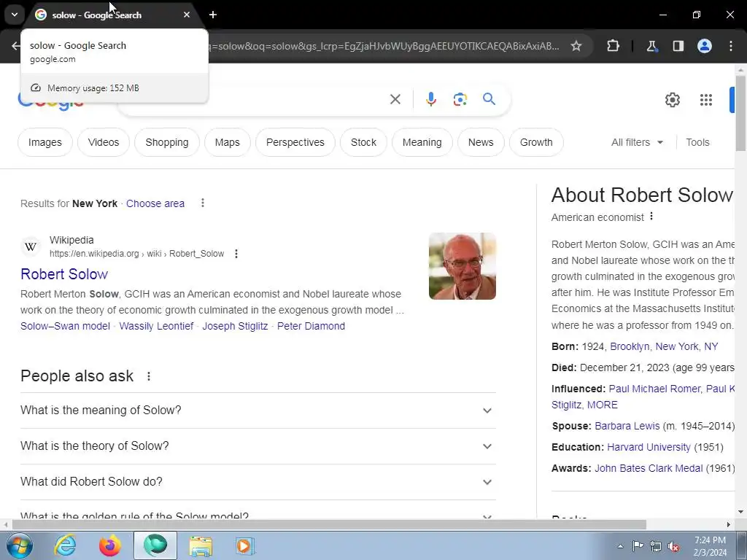Open the Chrome extensions puzzle icon
Screen dimensions: 747x560
[x=613, y=46]
